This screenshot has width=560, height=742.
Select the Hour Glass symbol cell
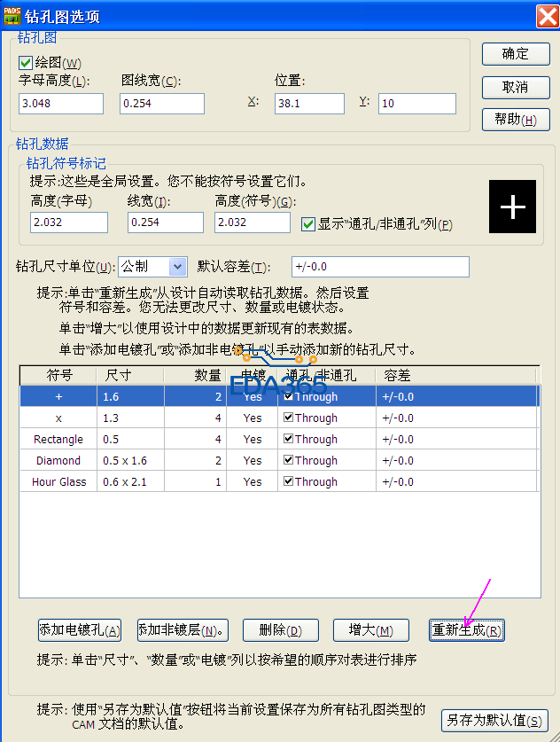coord(58,481)
